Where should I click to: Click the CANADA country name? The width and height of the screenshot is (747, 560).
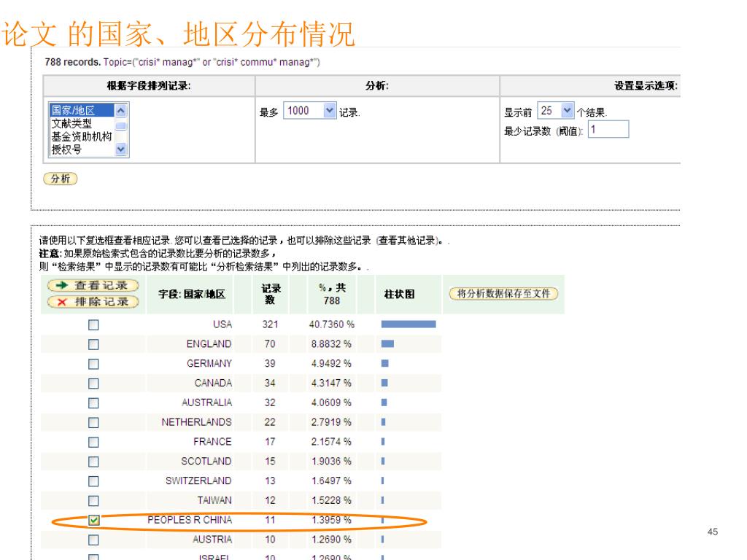click(213, 383)
